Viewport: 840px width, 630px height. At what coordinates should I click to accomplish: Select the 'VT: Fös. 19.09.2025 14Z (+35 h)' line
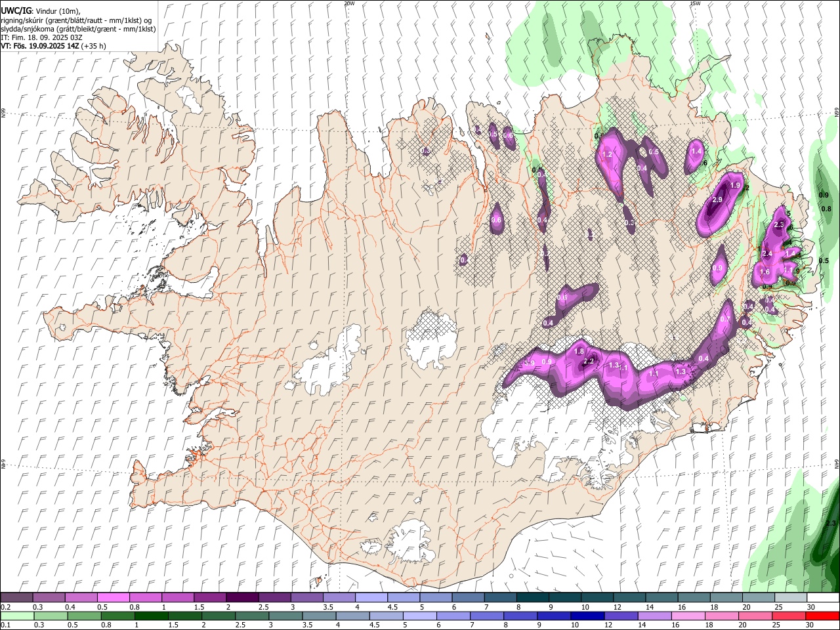[54, 46]
